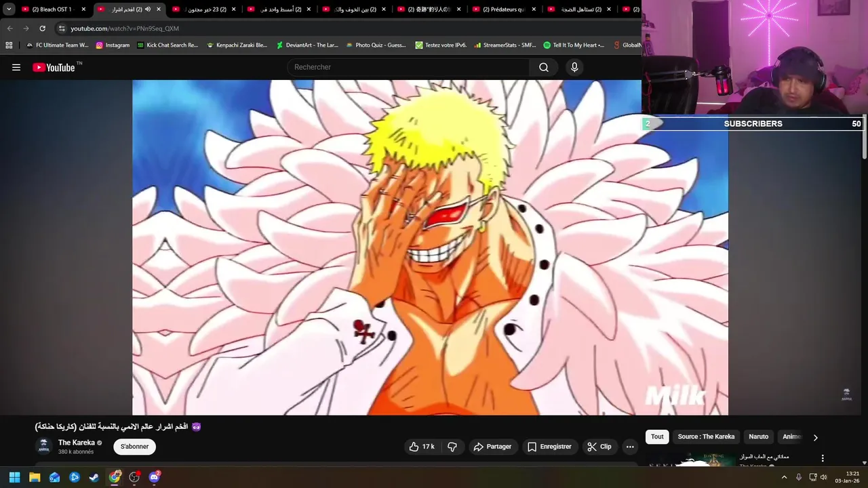Open File Explorer from the taskbar
This screenshot has width=868, height=488.
click(35, 477)
